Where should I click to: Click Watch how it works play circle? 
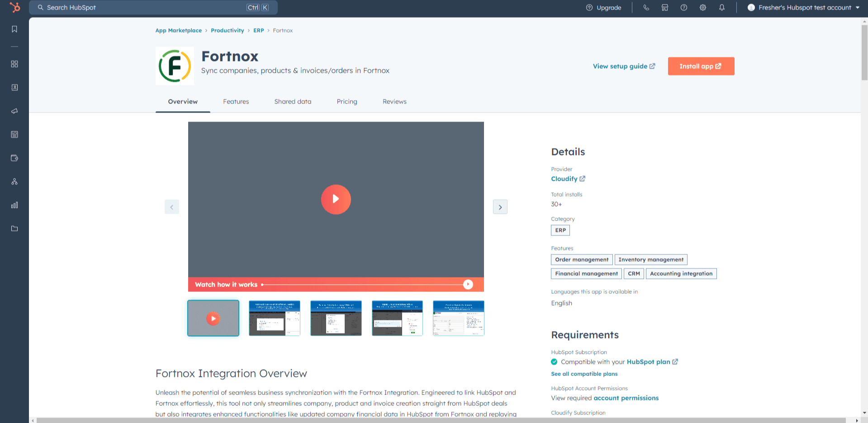click(468, 284)
